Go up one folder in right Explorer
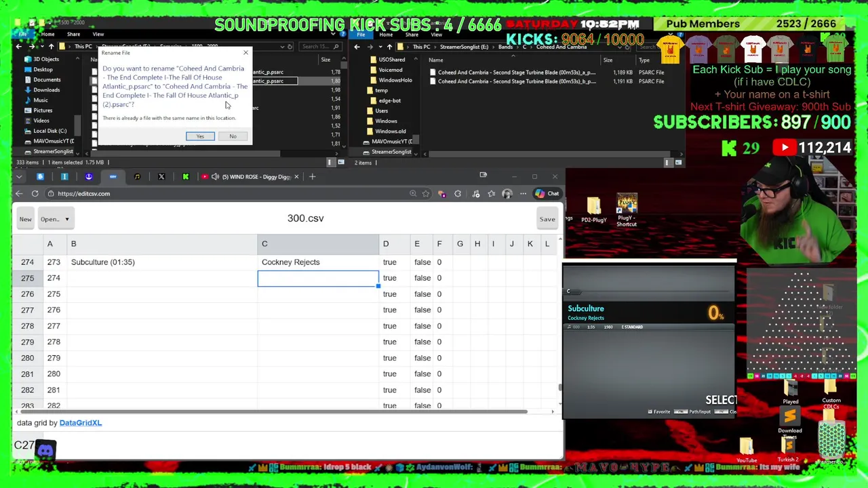868x488 pixels. coord(389,47)
